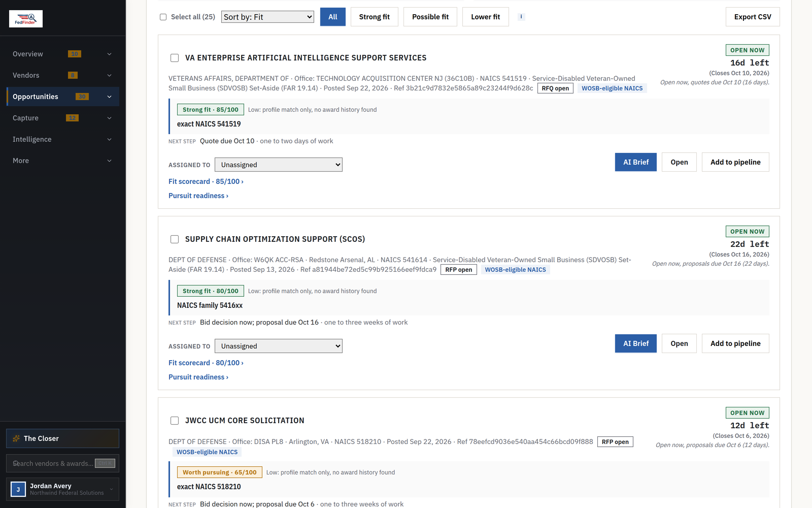Screen dimensions: 812x508
Task: Click Open button for Supply Chain Optimization
Action: click(x=679, y=343)
